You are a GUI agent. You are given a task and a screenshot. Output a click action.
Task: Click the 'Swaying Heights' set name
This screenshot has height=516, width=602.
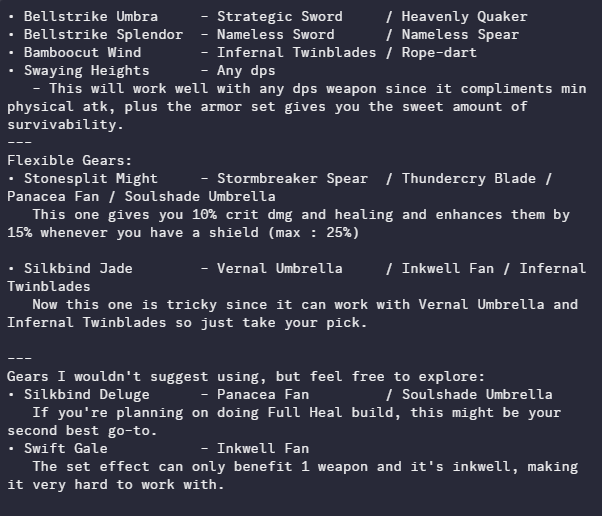(86, 70)
